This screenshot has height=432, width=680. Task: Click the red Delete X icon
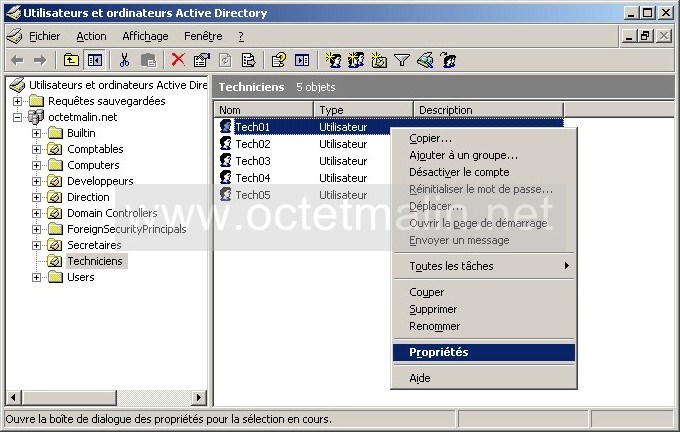click(x=178, y=60)
